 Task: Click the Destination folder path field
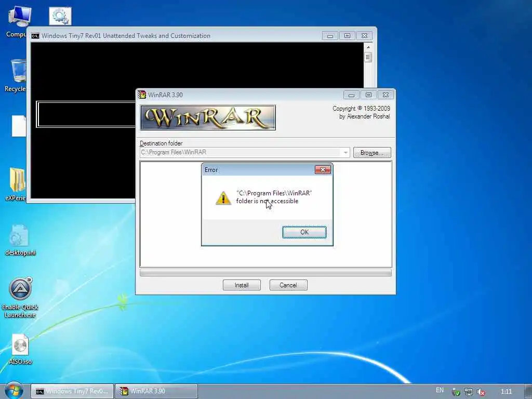coord(244,153)
